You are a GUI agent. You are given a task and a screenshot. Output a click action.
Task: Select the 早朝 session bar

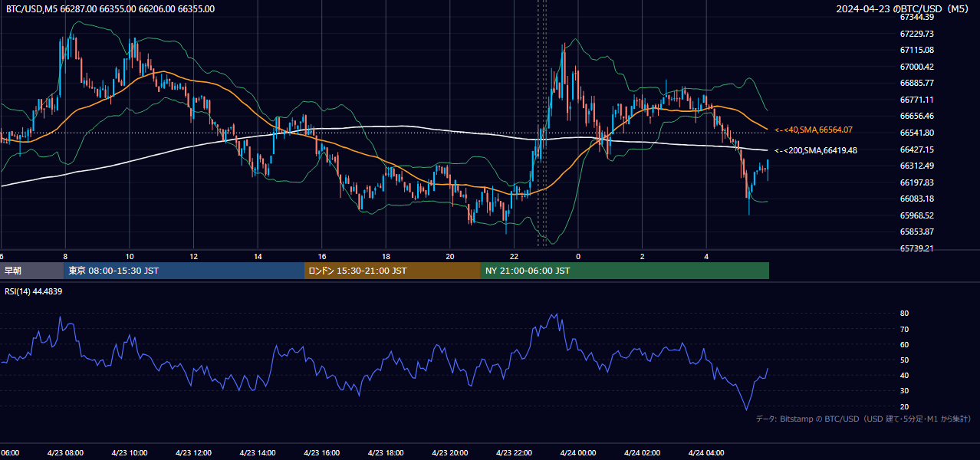31,271
